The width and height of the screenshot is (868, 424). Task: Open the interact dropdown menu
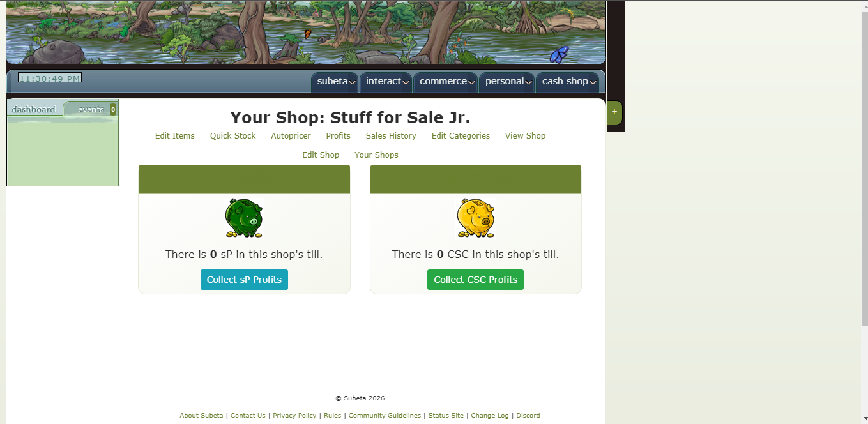(x=386, y=82)
